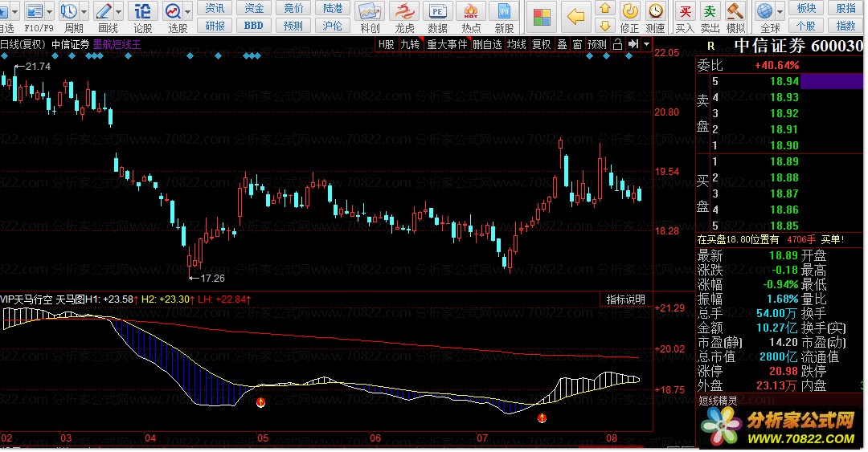Expand the 周期 period dropdown arrow
The height and width of the screenshot is (452, 868).
pyautogui.click(x=84, y=11)
